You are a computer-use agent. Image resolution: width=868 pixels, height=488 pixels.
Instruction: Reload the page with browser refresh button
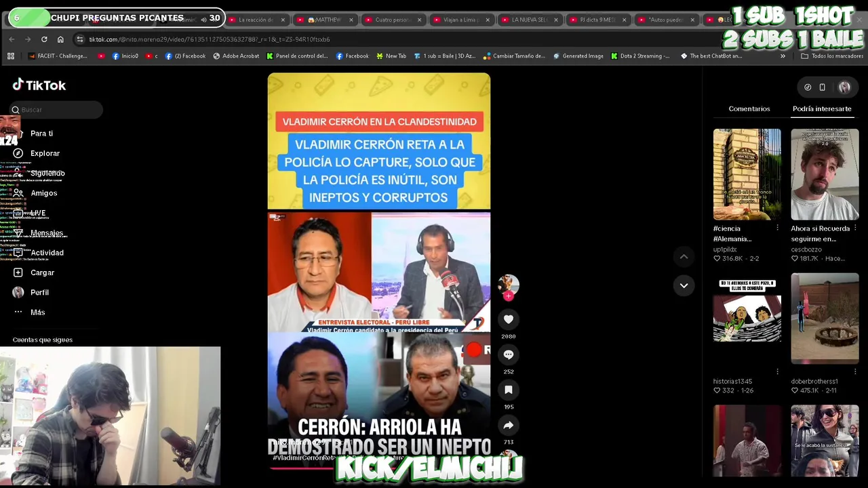pos(44,39)
